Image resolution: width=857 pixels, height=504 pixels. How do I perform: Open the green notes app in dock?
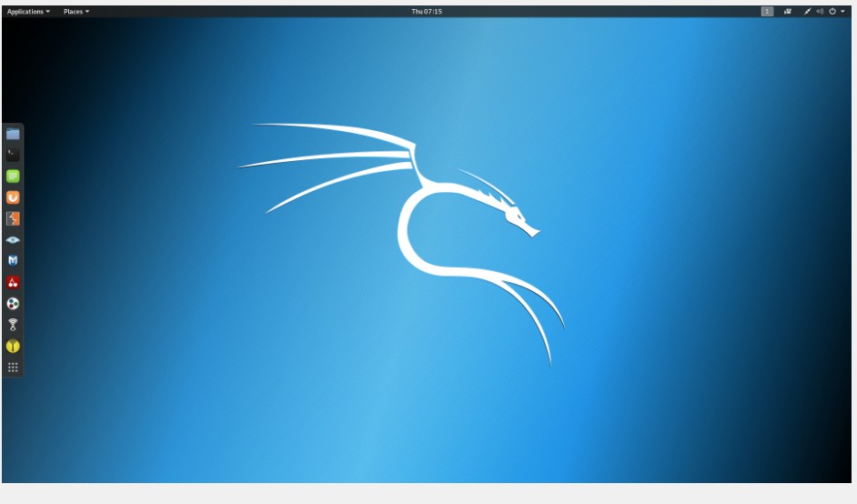coord(13,176)
